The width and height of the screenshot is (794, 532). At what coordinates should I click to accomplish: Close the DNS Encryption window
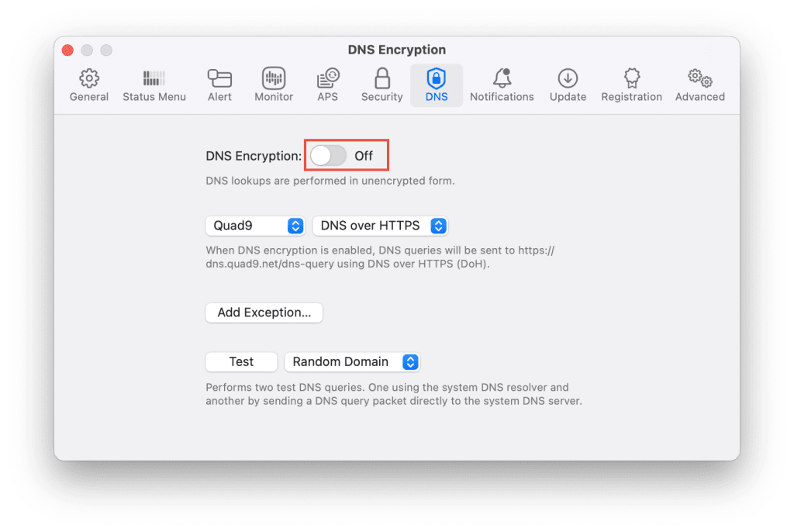tap(68, 50)
